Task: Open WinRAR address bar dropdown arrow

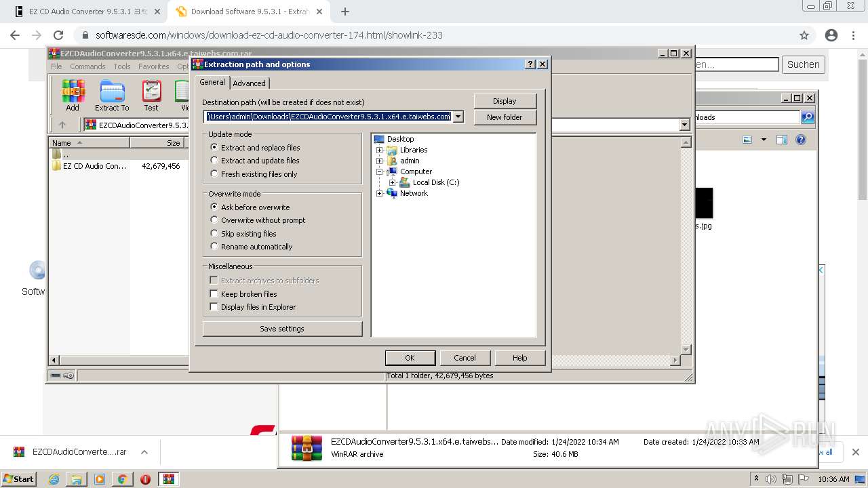Action: click(684, 125)
